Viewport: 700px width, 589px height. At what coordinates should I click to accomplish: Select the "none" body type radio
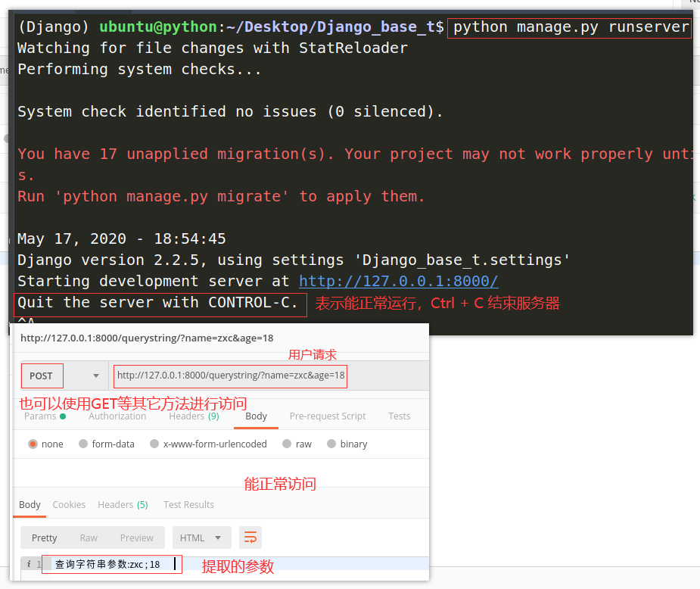[32, 444]
